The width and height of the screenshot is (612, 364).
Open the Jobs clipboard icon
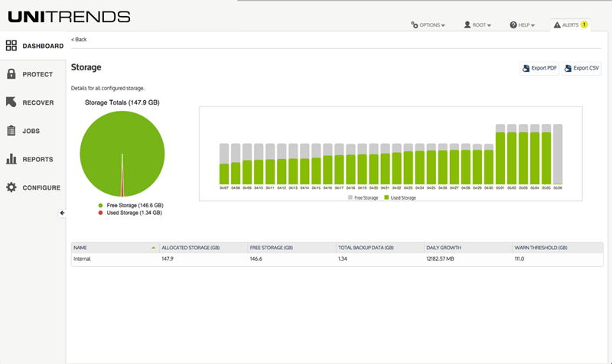[11, 131]
